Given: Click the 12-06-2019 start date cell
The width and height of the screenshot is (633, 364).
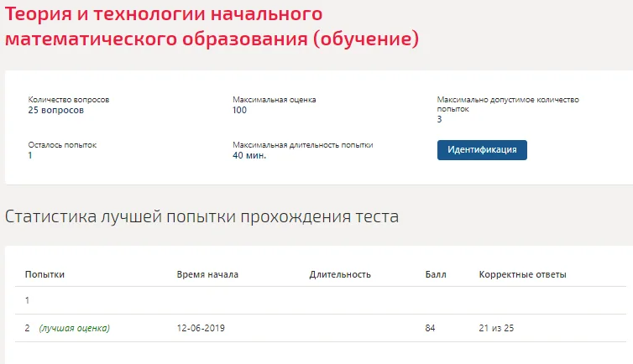Looking at the screenshot, I should tap(201, 328).
